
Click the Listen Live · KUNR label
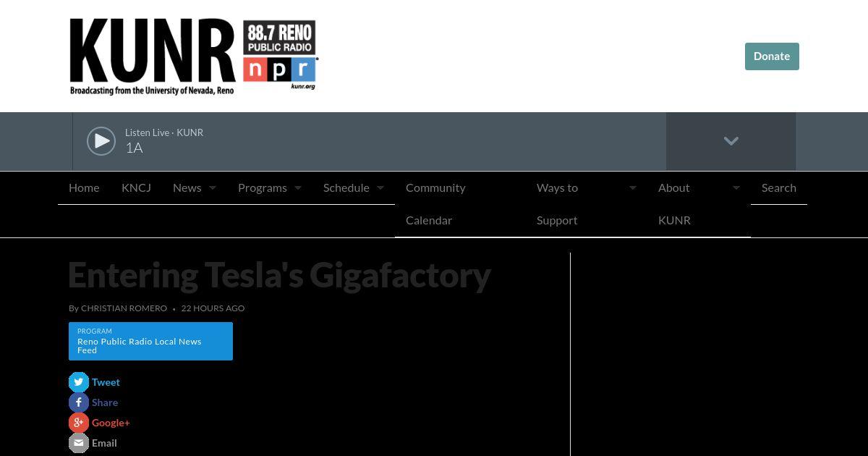pos(164,132)
